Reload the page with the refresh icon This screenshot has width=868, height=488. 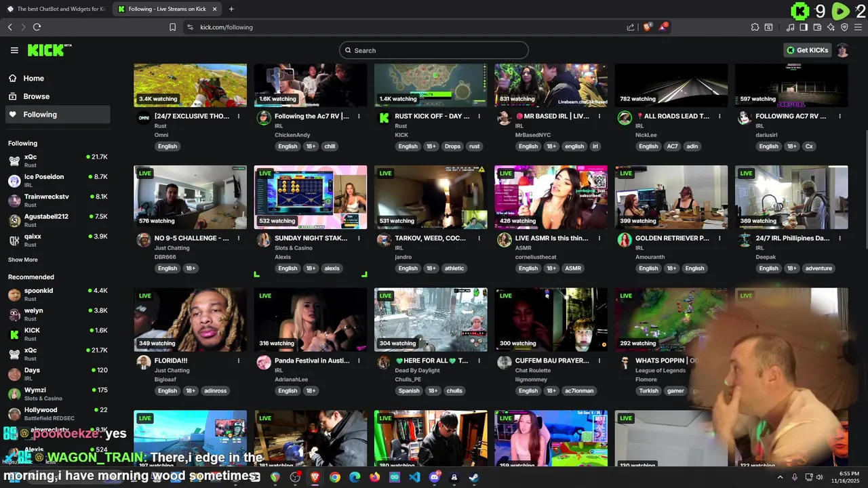click(37, 27)
